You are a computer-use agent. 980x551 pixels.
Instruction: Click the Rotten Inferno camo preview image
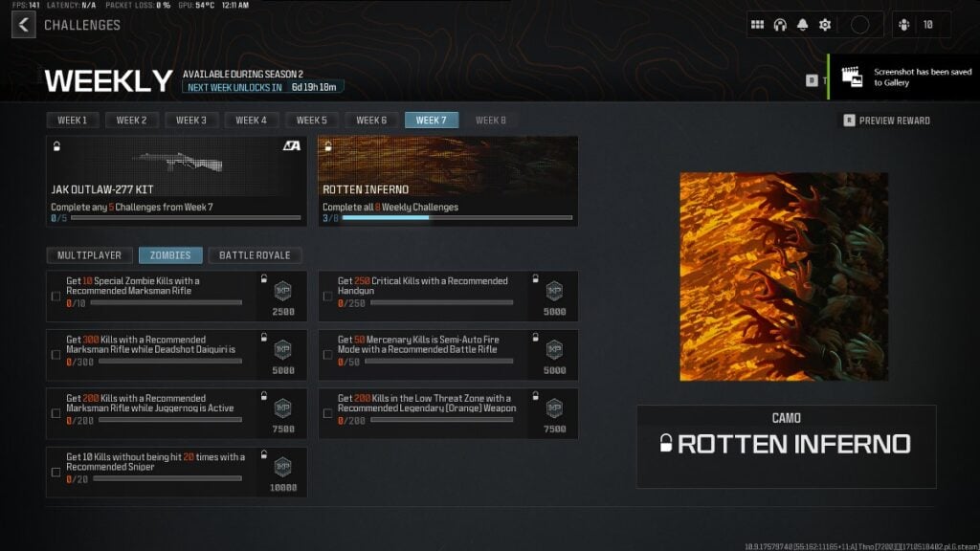(784, 276)
